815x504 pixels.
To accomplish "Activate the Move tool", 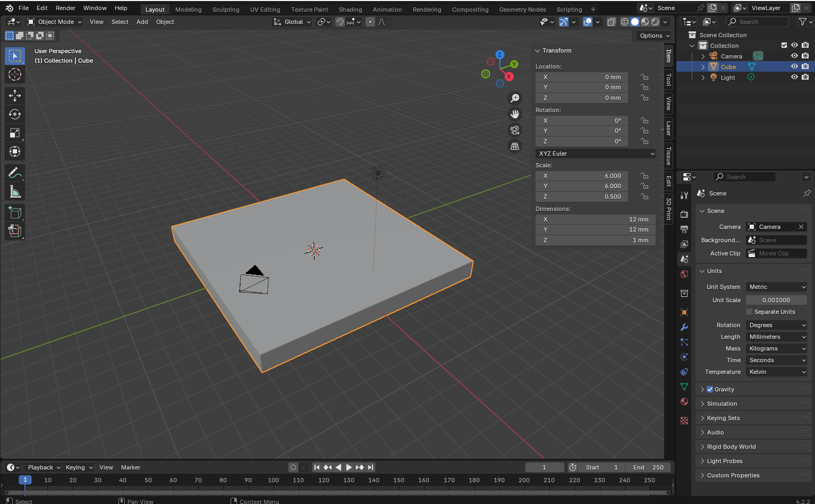I will (15, 96).
